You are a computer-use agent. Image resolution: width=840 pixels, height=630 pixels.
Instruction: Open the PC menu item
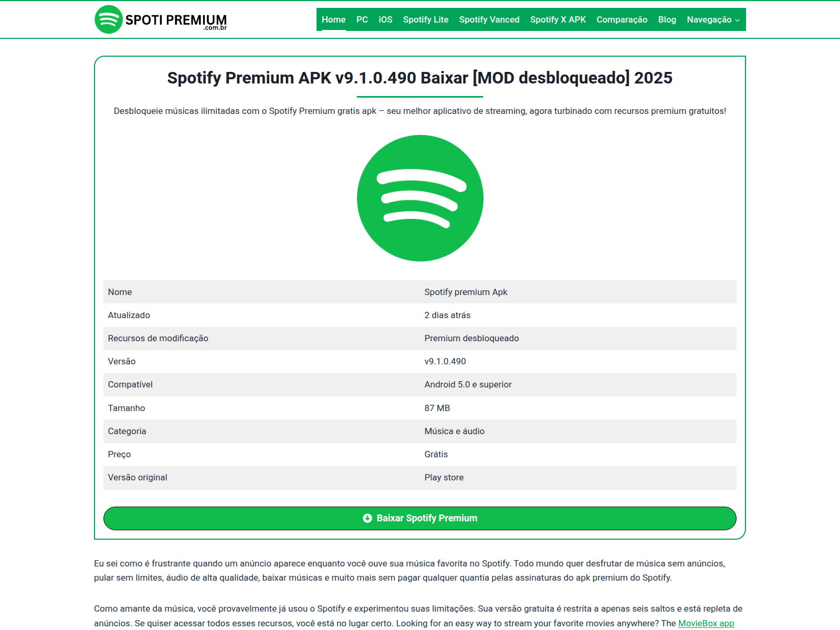[x=362, y=19]
